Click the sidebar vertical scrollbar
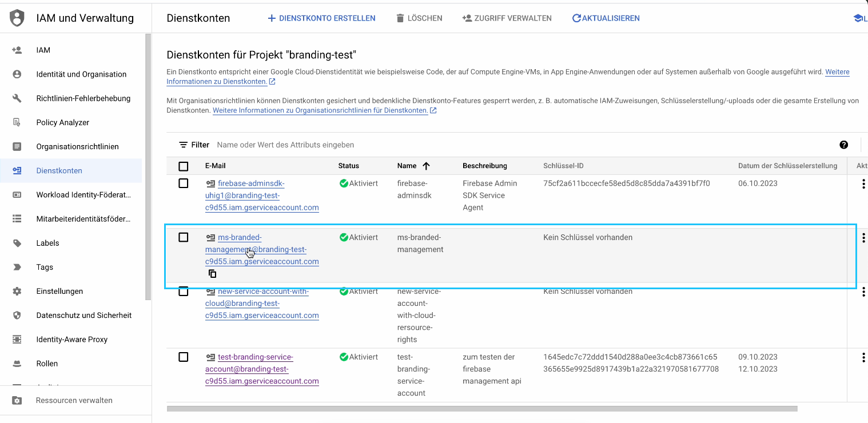The height and width of the screenshot is (423, 868). (148, 167)
